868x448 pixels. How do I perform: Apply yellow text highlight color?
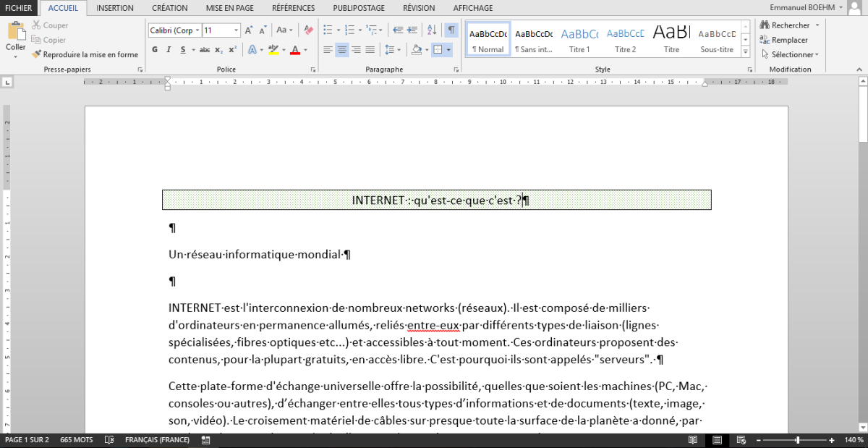click(273, 50)
